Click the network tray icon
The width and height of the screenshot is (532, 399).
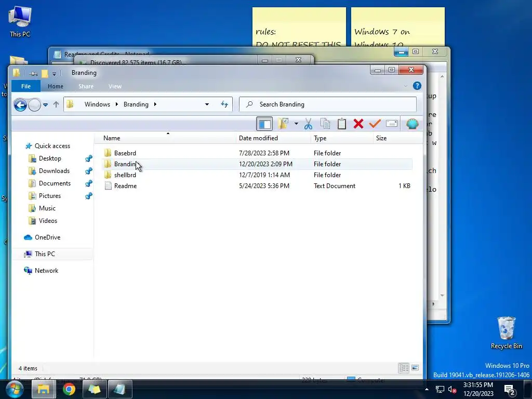pyautogui.click(x=440, y=389)
